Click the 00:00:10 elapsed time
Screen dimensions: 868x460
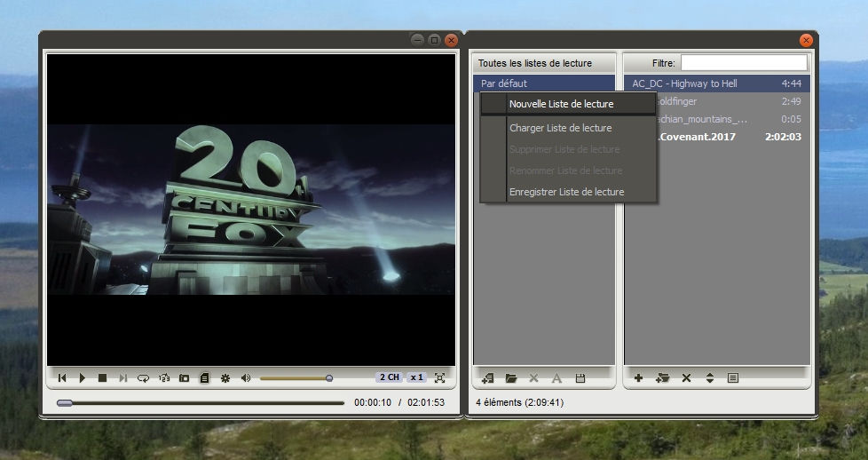point(373,403)
